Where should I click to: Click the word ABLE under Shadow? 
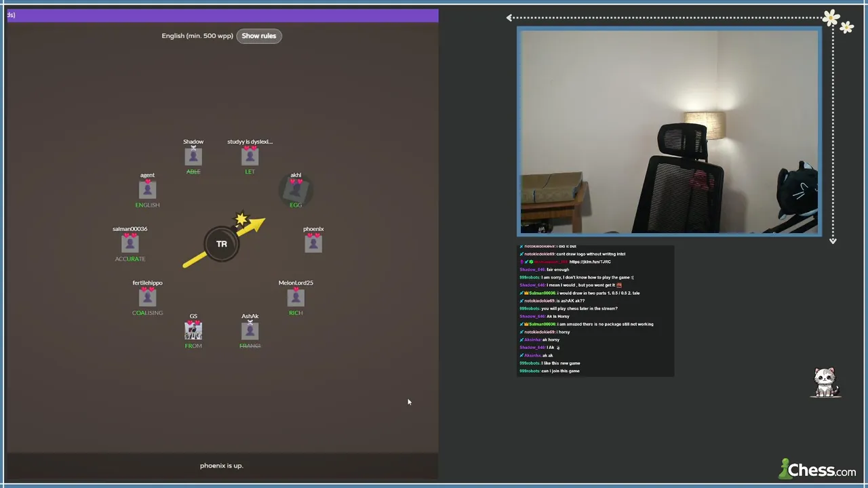point(193,171)
